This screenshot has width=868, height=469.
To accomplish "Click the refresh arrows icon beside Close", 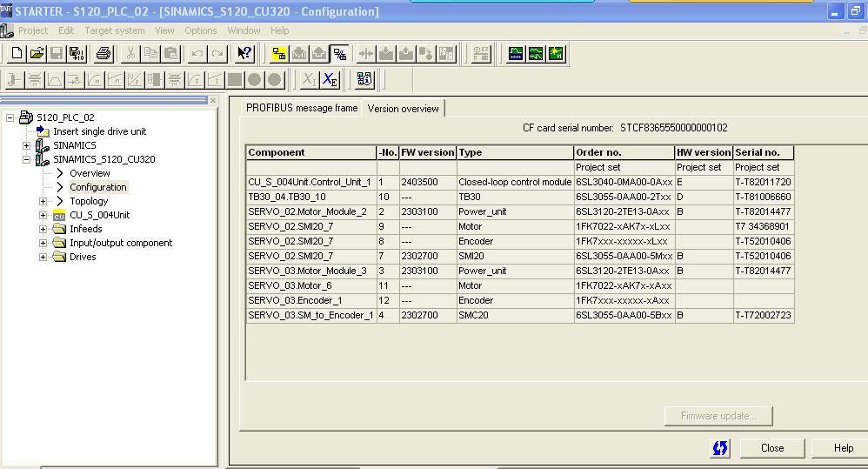I will pyautogui.click(x=719, y=448).
